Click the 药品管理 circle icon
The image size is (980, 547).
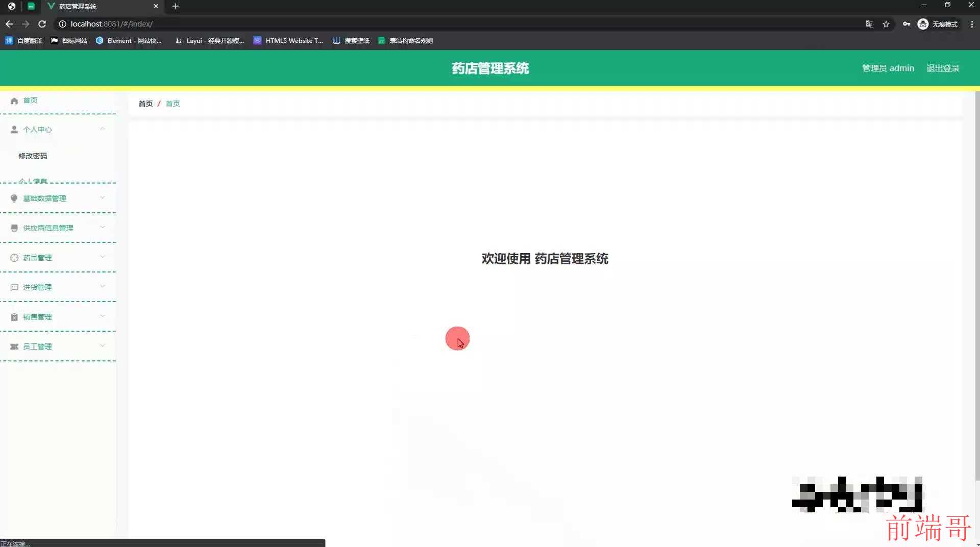click(14, 258)
